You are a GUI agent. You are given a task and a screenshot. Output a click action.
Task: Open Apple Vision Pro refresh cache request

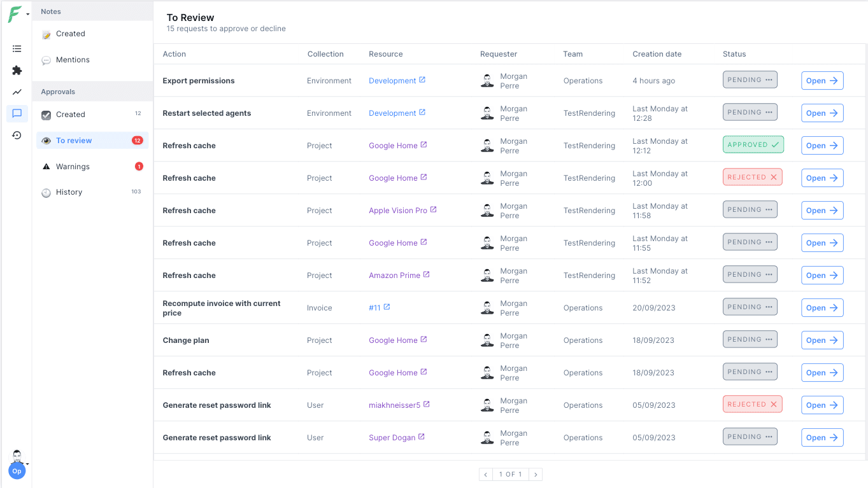click(822, 211)
